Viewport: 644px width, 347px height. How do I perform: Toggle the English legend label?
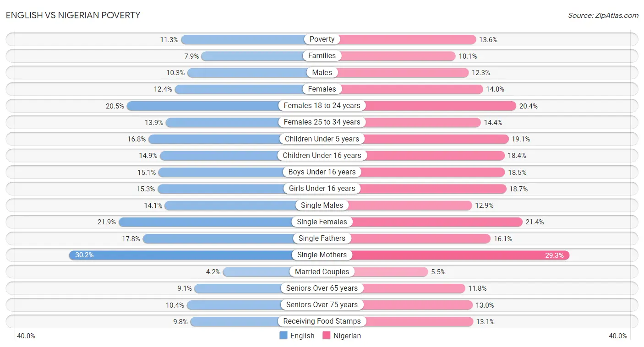click(302, 336)
